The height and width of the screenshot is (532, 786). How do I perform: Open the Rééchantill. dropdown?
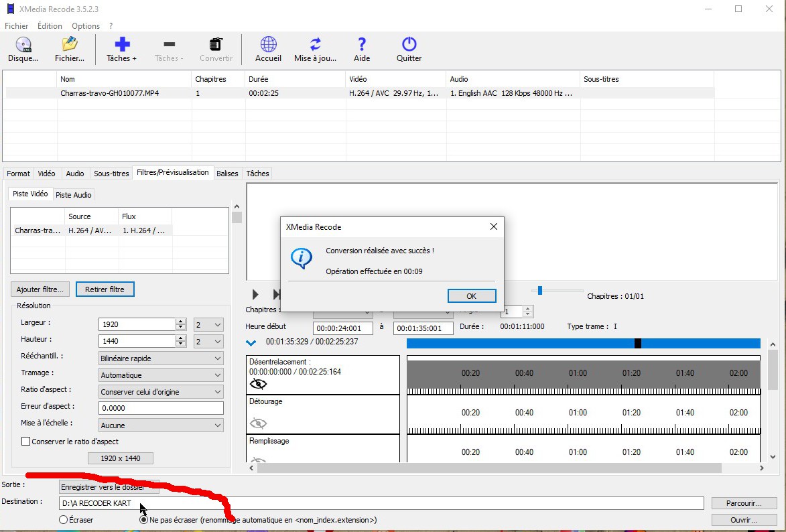(161, 358)
